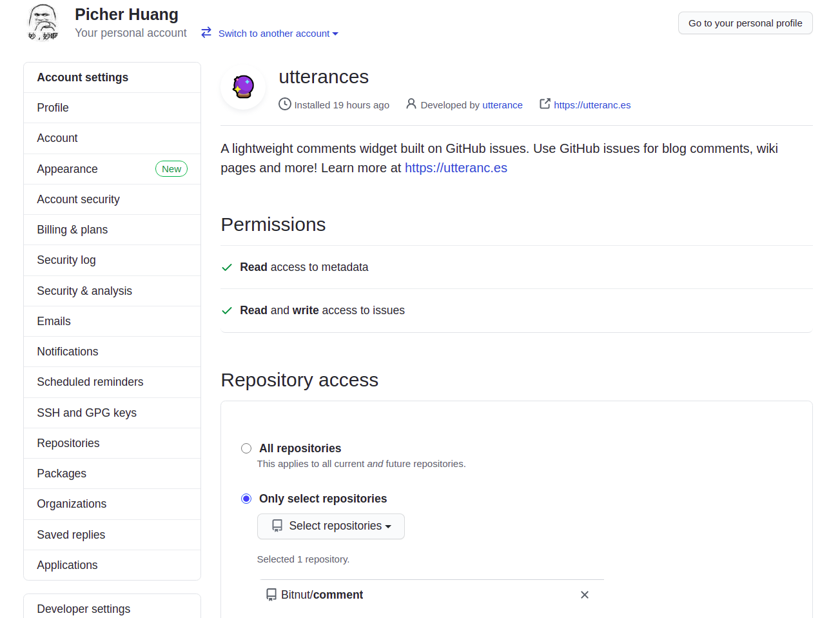
Task: Click the Repository access heading
Action: point(300,380)
